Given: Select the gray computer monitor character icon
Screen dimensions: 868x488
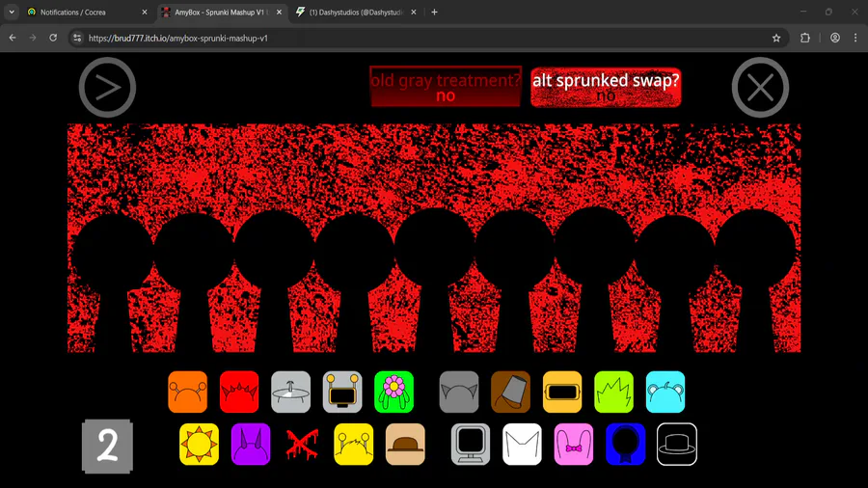Looking at the screenshot, I should click(471, 445).
